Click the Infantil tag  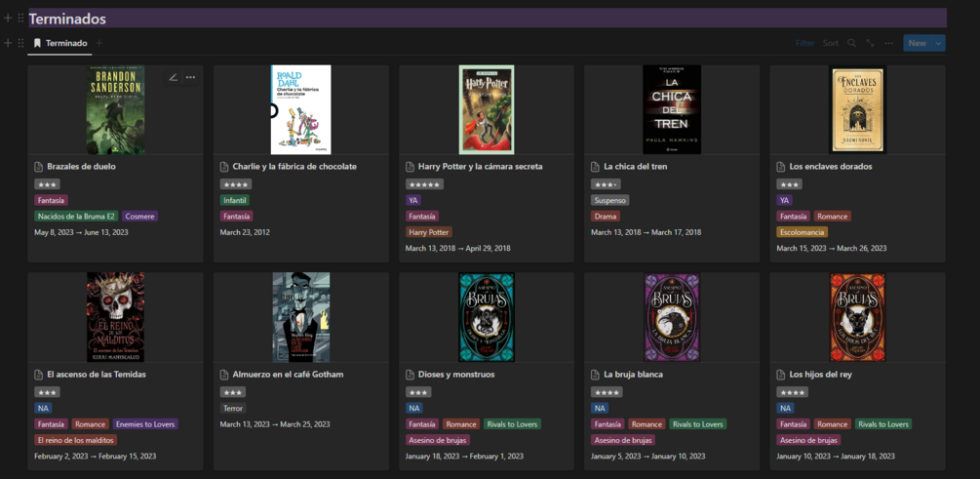(234, 200)
